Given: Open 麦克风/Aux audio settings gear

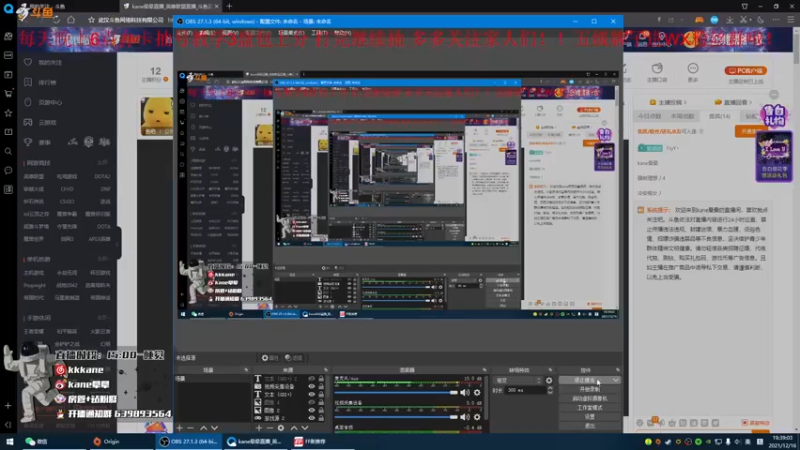Looking at the screenshot, I should point(477,392).
